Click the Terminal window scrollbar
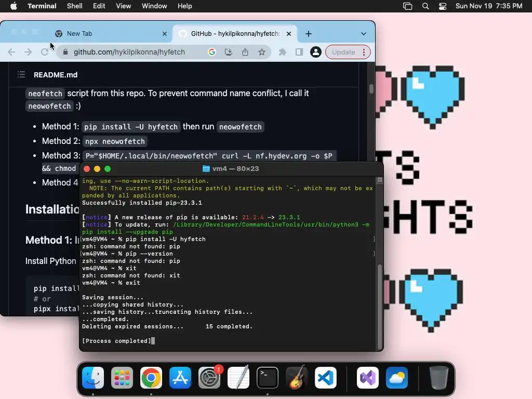Image resolution: width=532 pixels, height=399 pixels. 379,307
